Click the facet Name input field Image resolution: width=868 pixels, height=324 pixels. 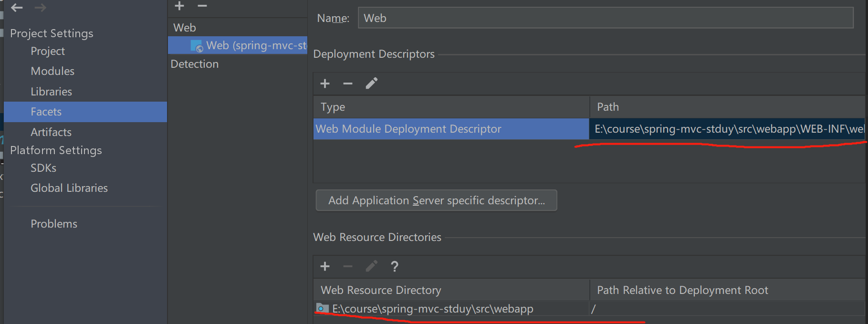click(605, 18)
